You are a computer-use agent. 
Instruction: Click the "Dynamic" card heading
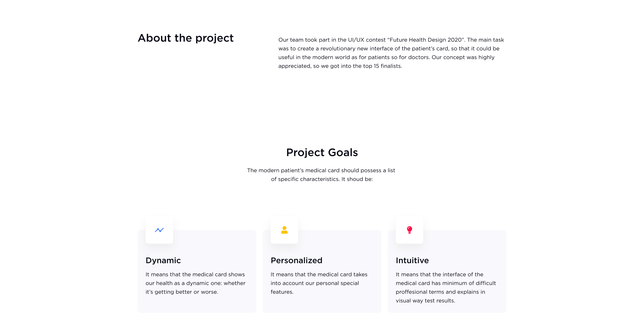tap(163, 260)
